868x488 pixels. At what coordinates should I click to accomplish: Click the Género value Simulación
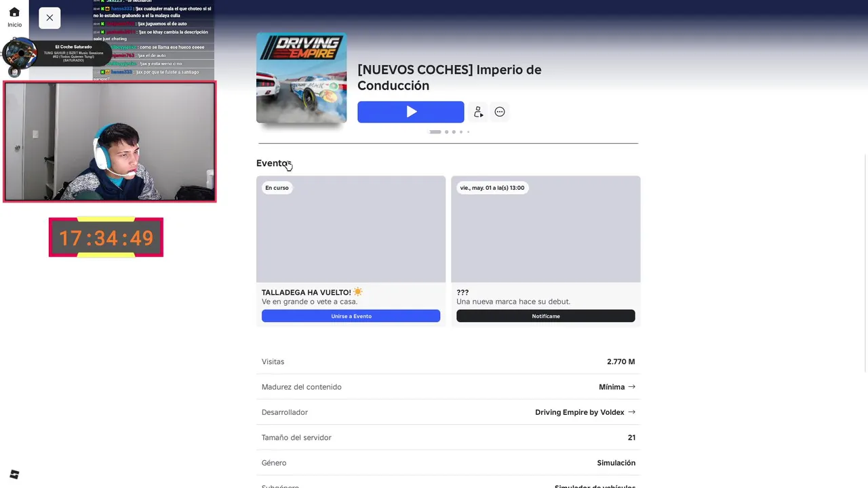pyautogui.click(x=616, y=463)
